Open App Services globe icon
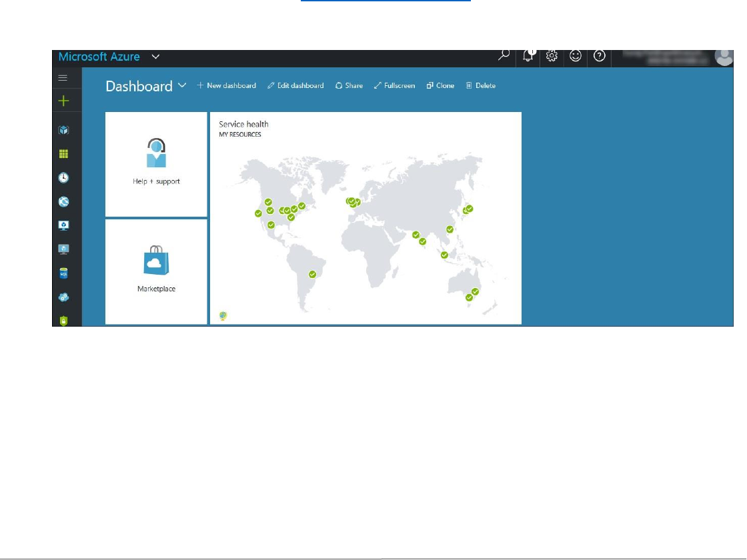 point(63,201)
